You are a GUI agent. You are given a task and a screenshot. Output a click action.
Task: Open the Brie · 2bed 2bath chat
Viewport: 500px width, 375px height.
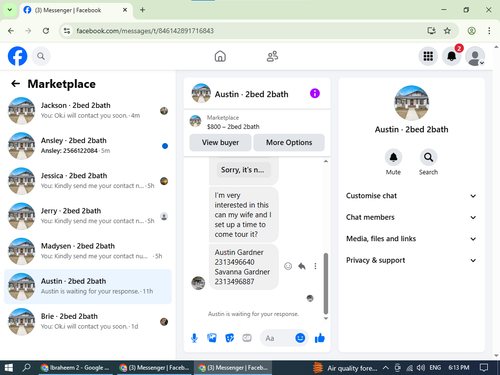coord(88,322)
